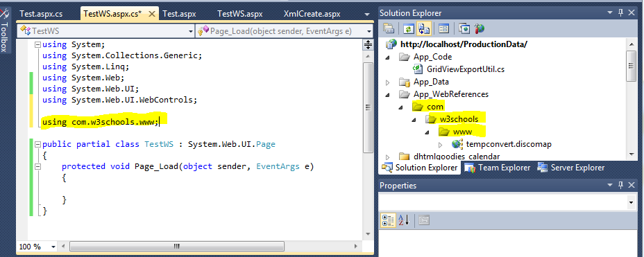Image resolution: width=644 pixels, height=257 pixels.
Task: Collapse the App_Code folder node
Action: [388, 57]
